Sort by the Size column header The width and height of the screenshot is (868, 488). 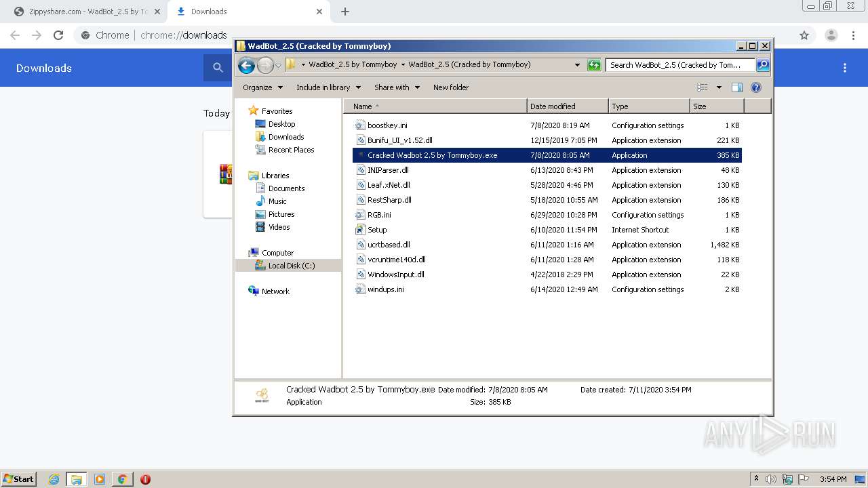click(x=717, y=106)
